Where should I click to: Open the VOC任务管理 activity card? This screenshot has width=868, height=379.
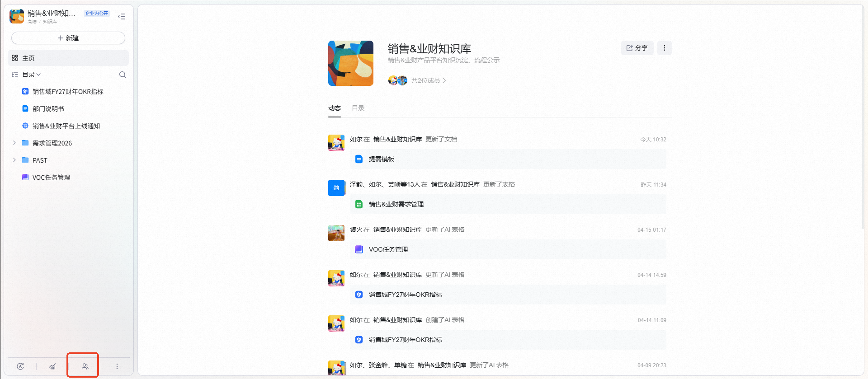coord(508,249)
